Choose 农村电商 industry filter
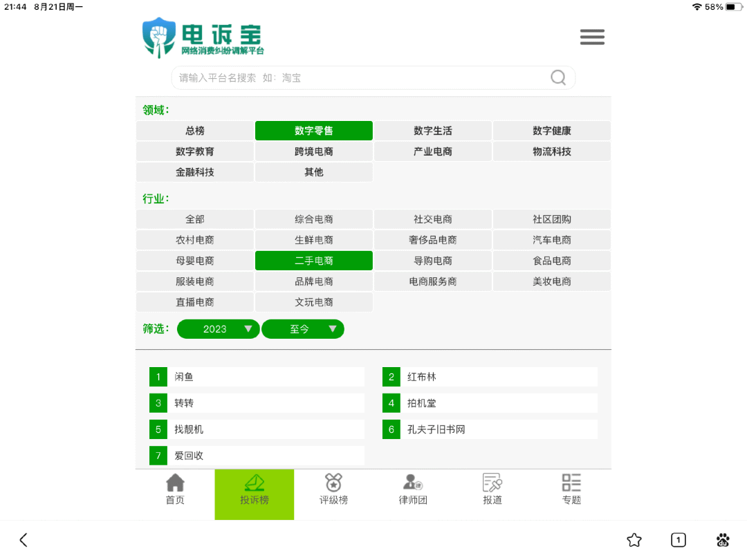747x560 pixels. [x=195, y=240]
